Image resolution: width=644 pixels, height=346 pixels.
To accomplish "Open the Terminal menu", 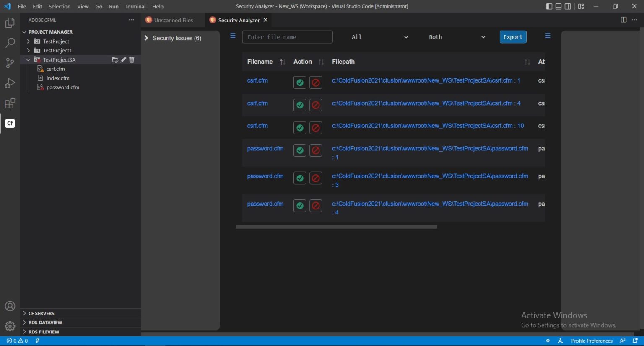I will tap(135, 6).
